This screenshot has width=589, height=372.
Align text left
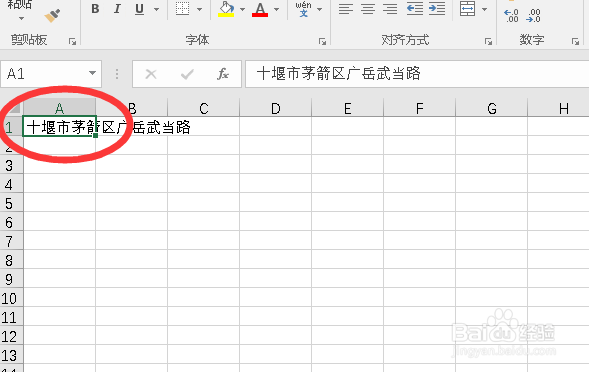click(x=346, y=9)
